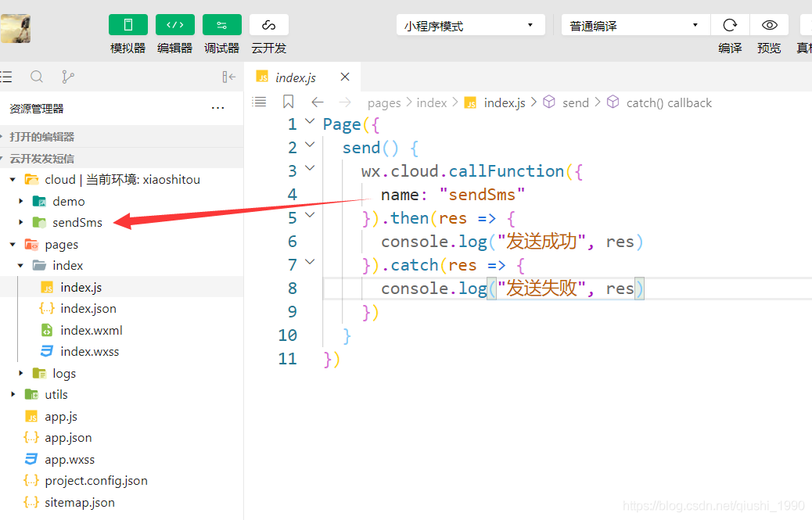The height and width of the screenshot is (520, 812).
Task: Open the normal compile dropdown
Action: (635, 25)
